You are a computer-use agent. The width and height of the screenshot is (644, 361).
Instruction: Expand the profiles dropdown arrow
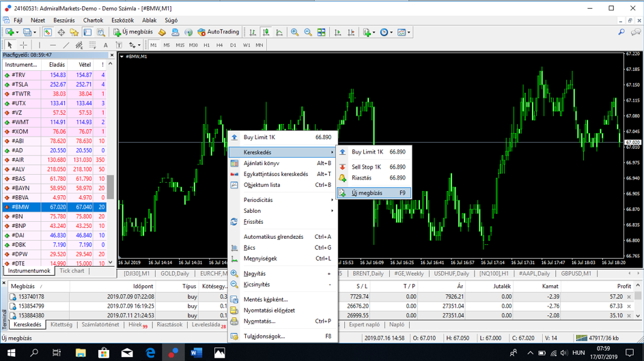point(35,32)
